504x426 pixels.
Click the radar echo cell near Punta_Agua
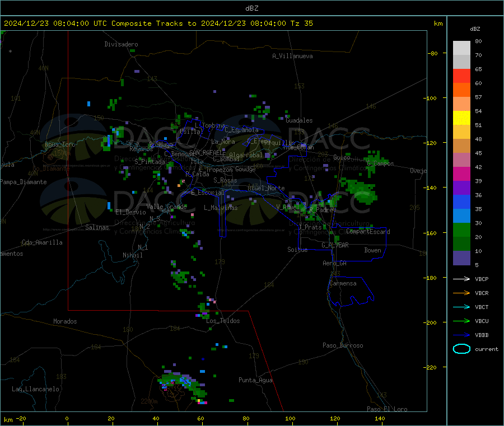pyautogui.click(x=231, y=400)
